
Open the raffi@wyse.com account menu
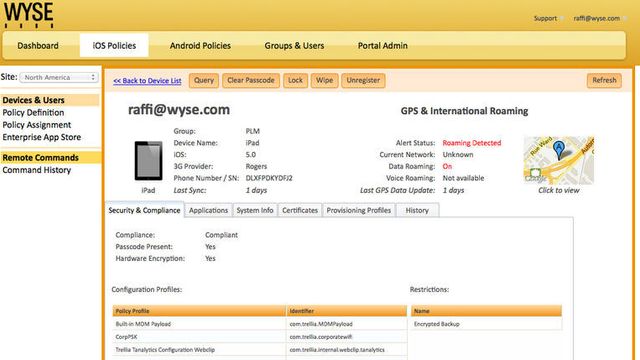pyautogui.click(x=596, y=18)
